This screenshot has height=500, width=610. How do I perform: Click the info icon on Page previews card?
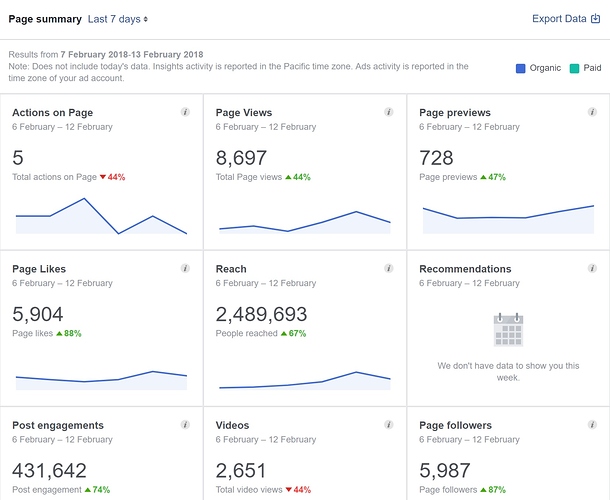tap(593, 113)
